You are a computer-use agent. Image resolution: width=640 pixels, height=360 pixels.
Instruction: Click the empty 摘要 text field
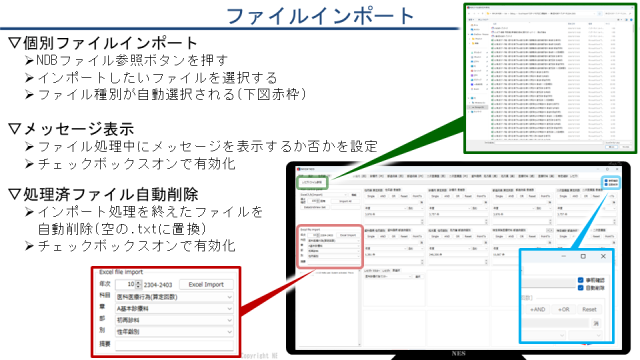[174, 344]
